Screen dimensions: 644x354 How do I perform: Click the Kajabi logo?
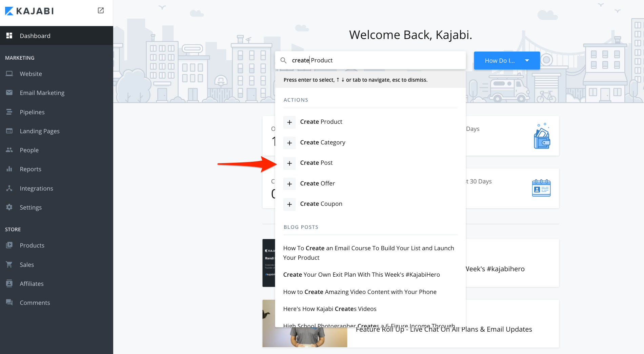pyautogui.click(x=29, y=11)
